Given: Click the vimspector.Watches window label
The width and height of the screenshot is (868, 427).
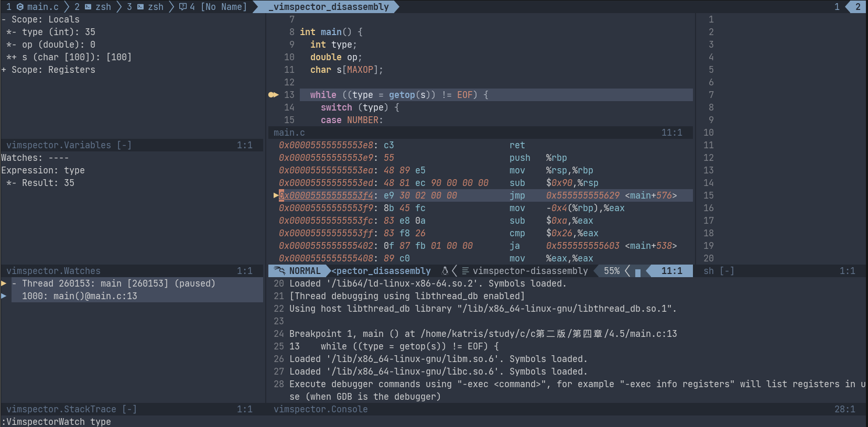Looking at the screenshot, I should 53,271.
